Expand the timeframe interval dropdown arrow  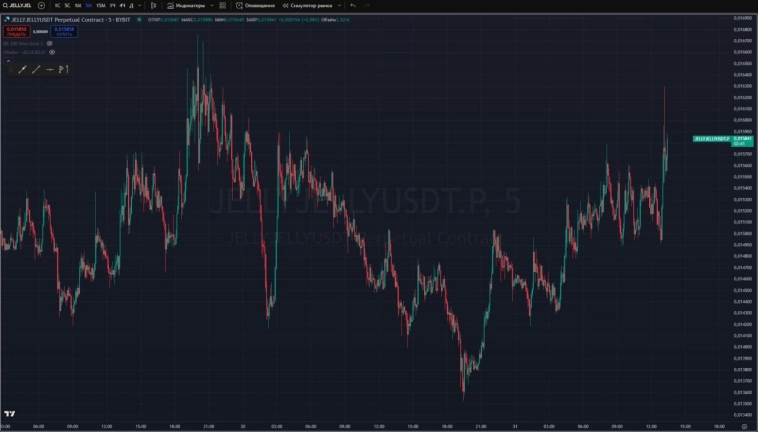point(140,6)
